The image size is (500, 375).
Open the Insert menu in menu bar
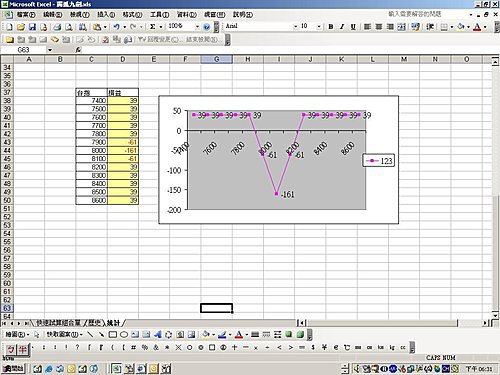[x=106, y=14]
